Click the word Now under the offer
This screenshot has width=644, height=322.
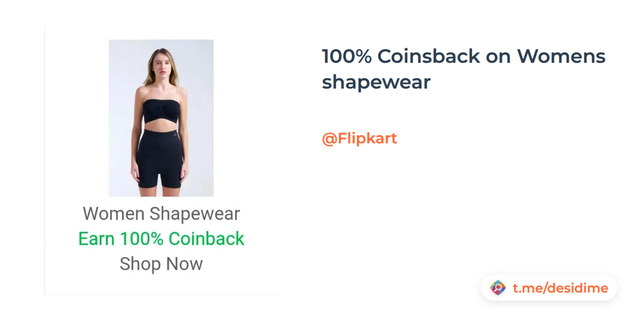(185, 264)
